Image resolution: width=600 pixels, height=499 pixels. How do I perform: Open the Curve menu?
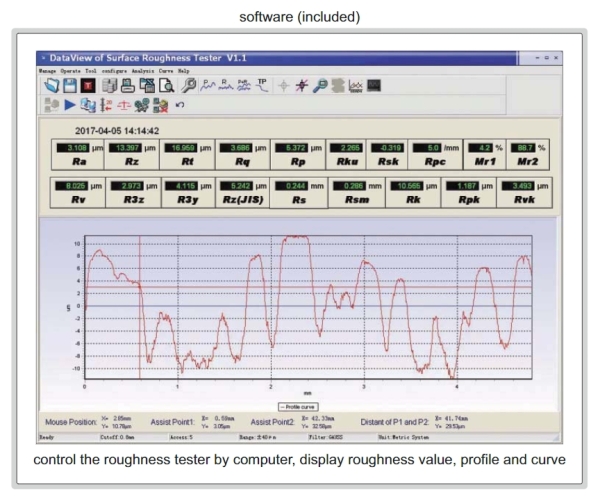(x=167, y=72)
